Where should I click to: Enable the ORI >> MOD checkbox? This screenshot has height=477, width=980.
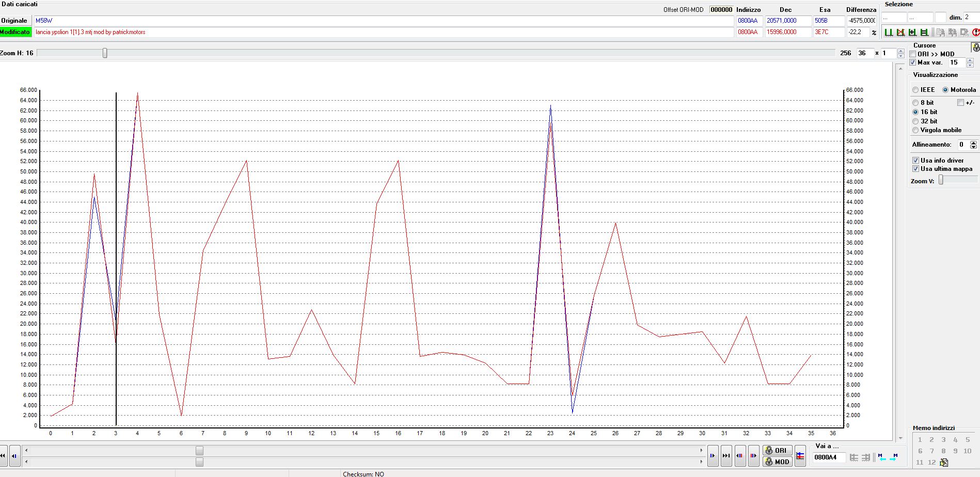pyautogui.click(x=913, y=54)
